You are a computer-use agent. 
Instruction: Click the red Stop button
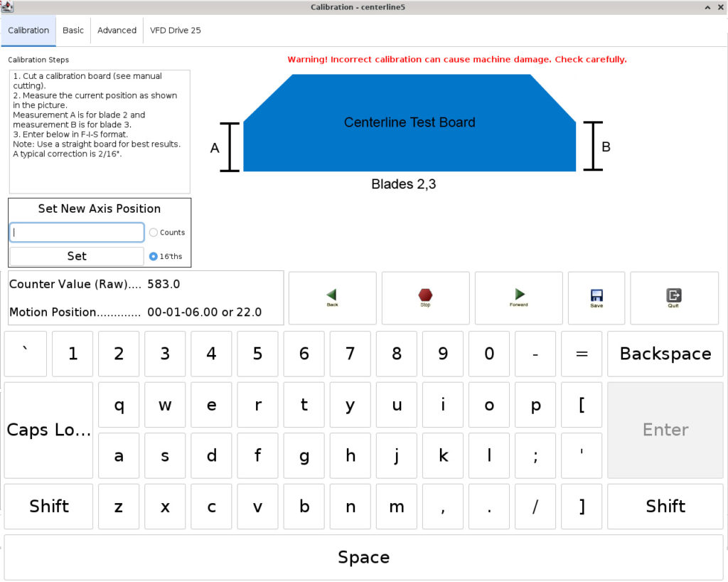pyautogui.click(x=425, y=297)
